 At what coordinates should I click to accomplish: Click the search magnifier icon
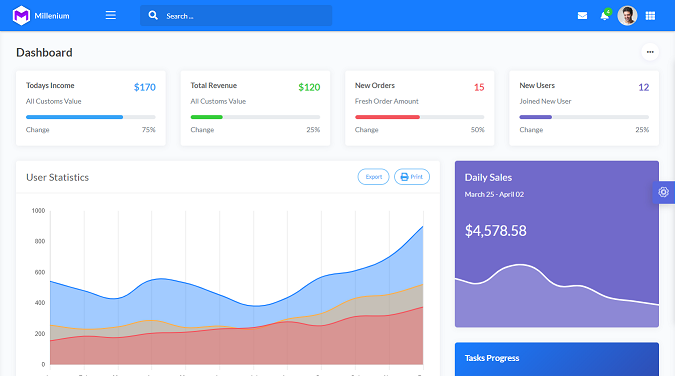tap(153, 16)
